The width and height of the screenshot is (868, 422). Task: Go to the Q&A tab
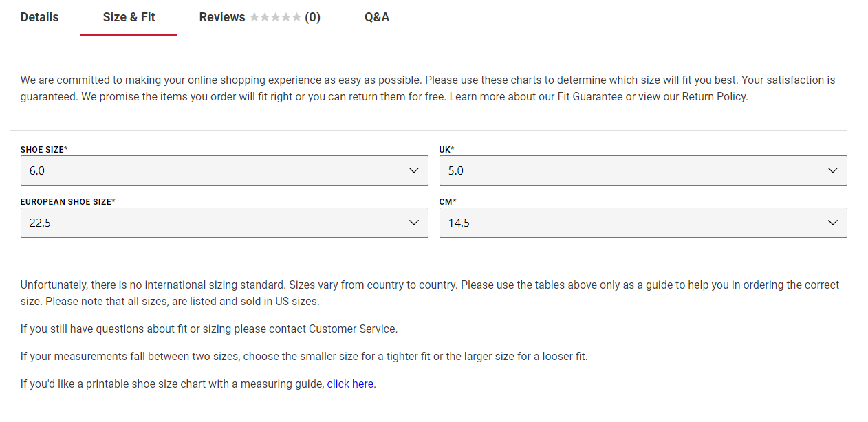pyautogui.click(x=377, y=17)
